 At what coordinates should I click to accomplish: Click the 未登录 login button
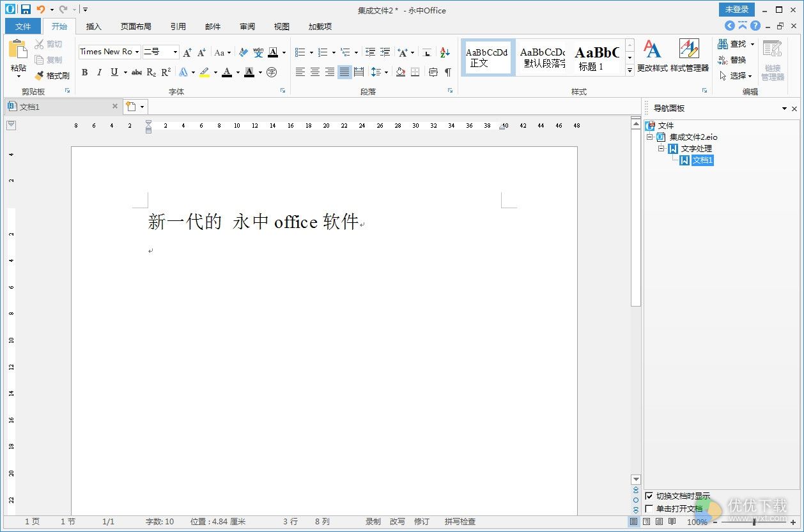click(736, 10)
